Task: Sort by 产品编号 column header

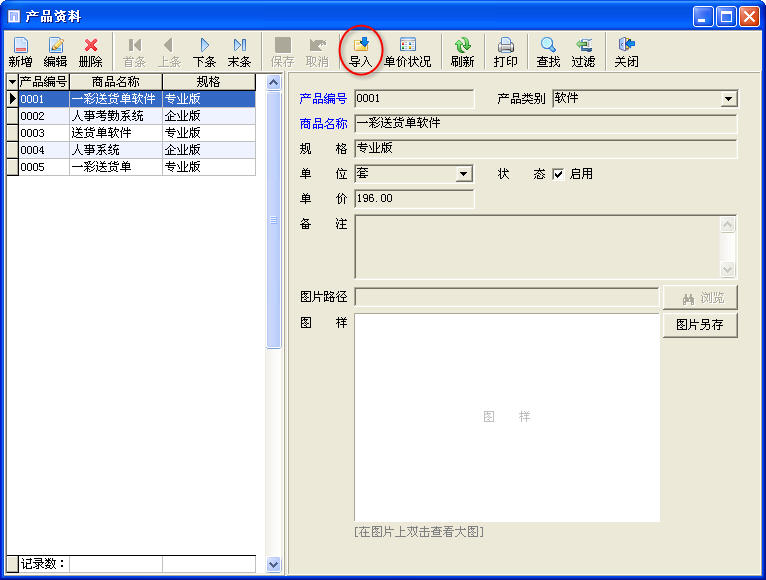Action: coord(43,82)
